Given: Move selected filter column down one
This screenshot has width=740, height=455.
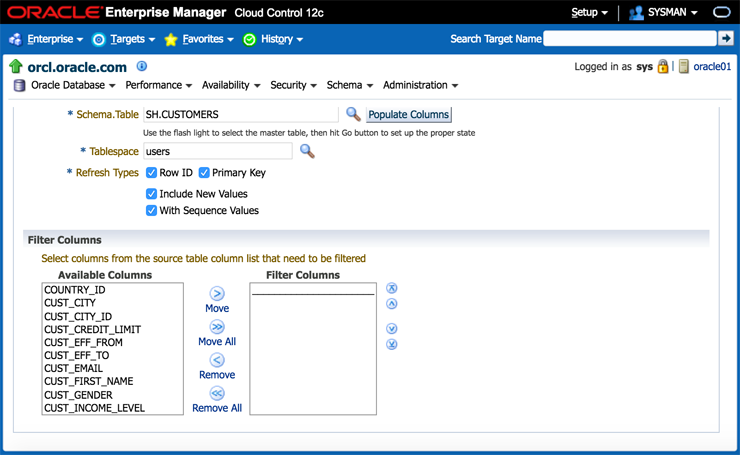Looking at the screenshot, I should click(x=392, y=329).
